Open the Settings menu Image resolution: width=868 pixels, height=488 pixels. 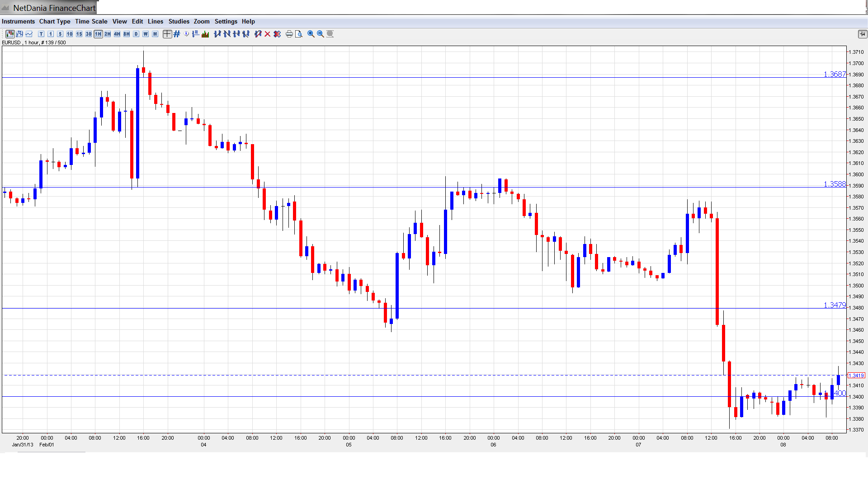[226, 21]
